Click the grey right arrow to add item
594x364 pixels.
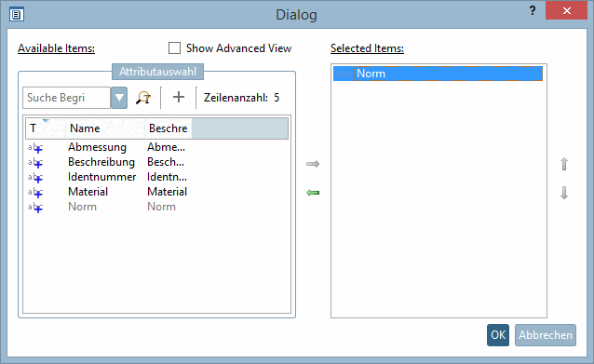coord(313,164)
